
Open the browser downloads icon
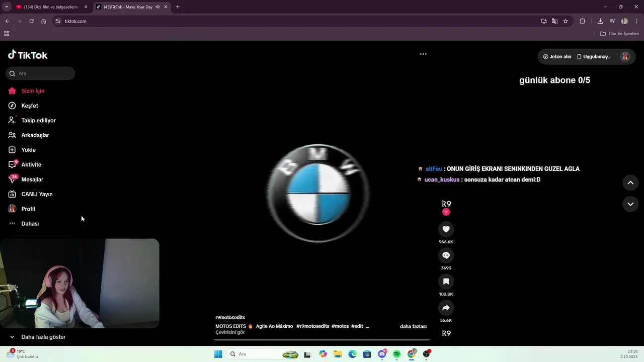coord(600,21)
